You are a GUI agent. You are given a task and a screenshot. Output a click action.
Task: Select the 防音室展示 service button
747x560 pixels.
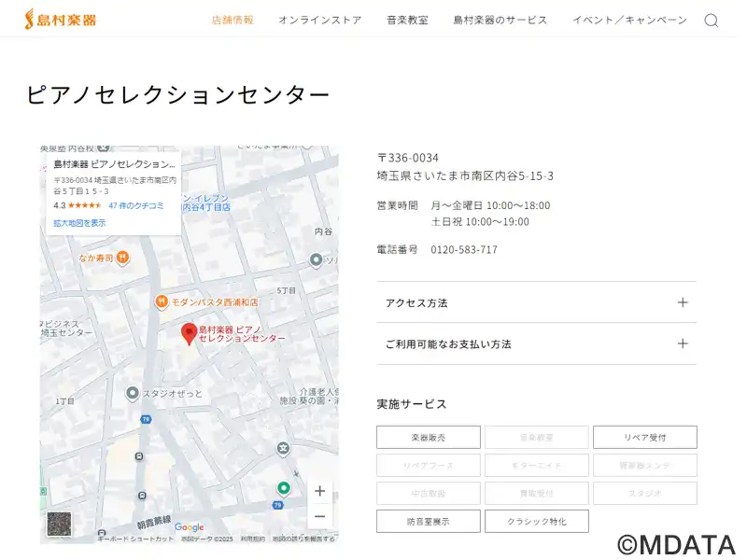pyautogui.click(x=429, y=521)
